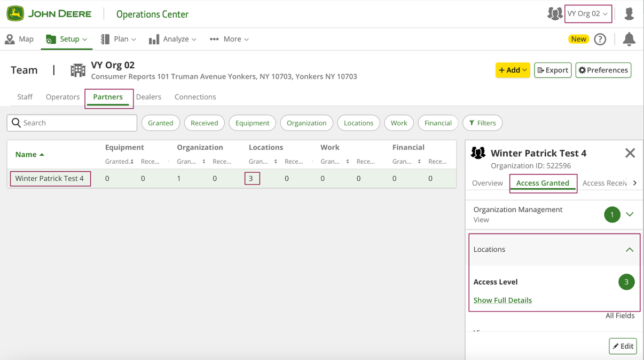This screenshot has width=644, height=360.
Task: Toggle the Financial filter chip
Action: 438,123
